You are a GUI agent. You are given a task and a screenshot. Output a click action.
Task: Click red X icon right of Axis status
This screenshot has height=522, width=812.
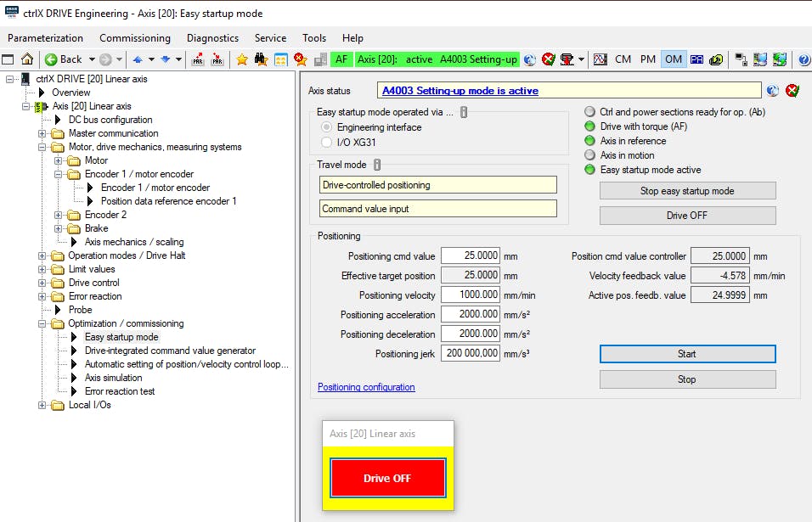click(792, 91)
